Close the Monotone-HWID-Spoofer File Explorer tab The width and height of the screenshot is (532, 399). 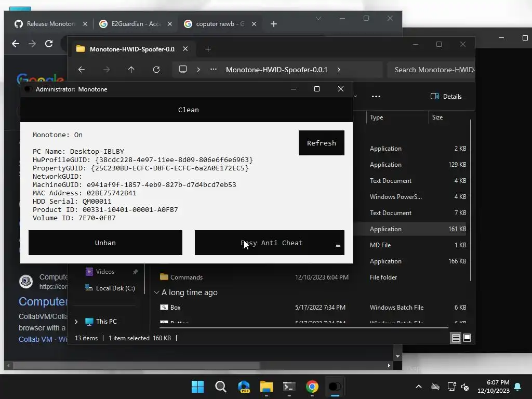tap(185, 49)
